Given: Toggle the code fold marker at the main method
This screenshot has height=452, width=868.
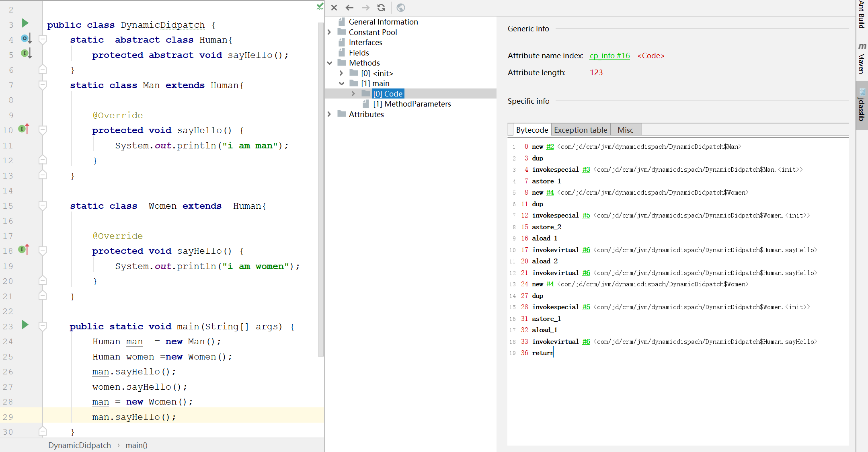Looking at the screenshot, I should tap(42, 326).
